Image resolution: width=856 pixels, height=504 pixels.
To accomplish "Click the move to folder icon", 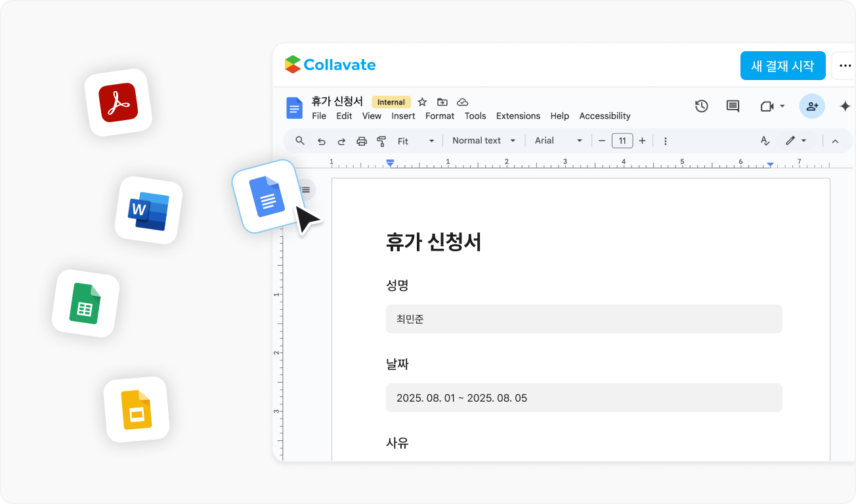I will point(442,102).
